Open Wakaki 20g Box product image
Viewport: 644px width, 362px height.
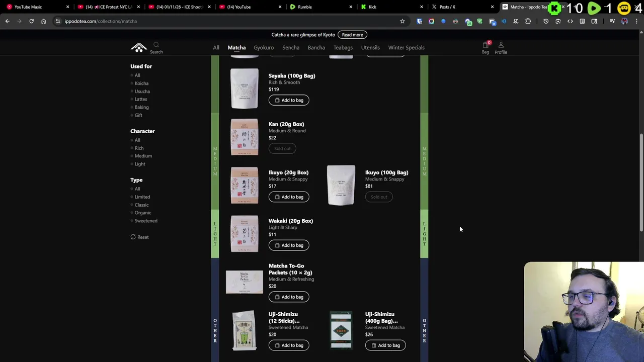(x=245, y=234)
